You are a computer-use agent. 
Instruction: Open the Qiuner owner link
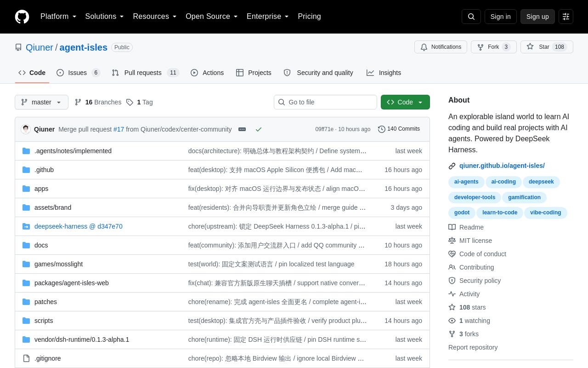[40, 47]
